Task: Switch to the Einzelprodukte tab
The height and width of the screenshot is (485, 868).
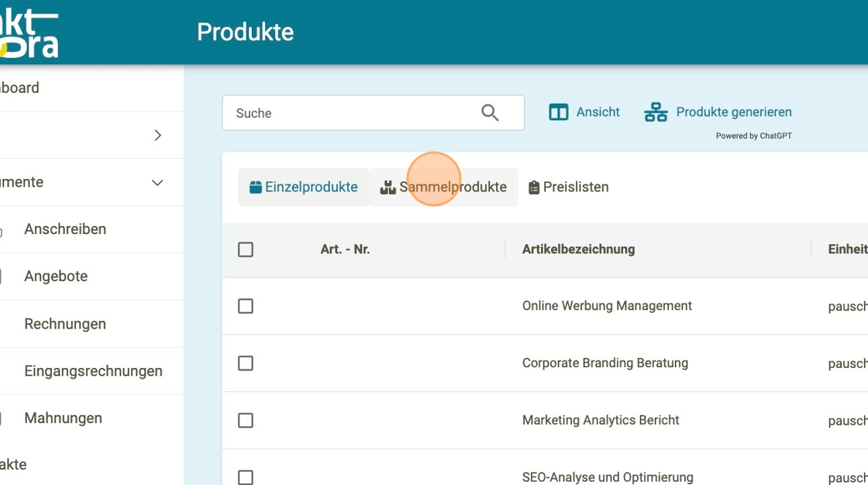Action: pos(303,187)
